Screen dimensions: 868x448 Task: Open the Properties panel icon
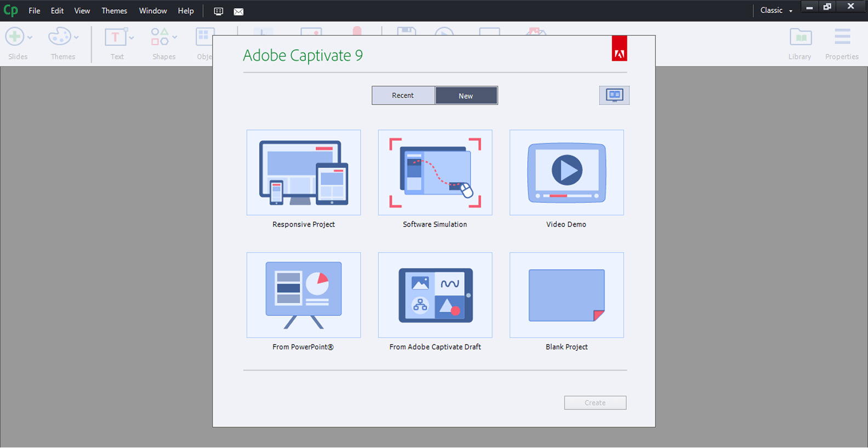(842, 37)
